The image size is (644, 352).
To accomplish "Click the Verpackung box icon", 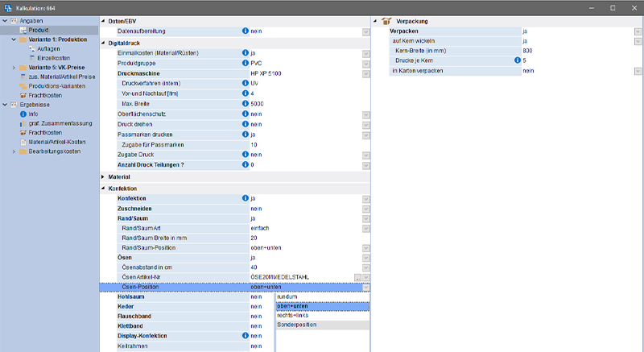I will point(386,21).
